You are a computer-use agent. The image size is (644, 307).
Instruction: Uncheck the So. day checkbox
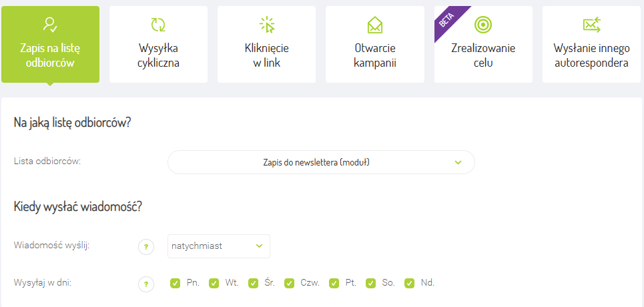click(371, 283)
